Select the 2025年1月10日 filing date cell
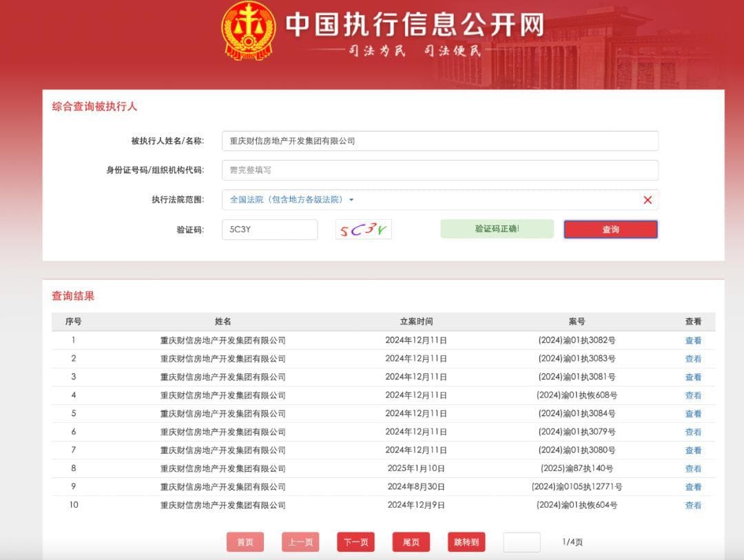The width and height of the screenshot is (744, 560). pos(416,468)
